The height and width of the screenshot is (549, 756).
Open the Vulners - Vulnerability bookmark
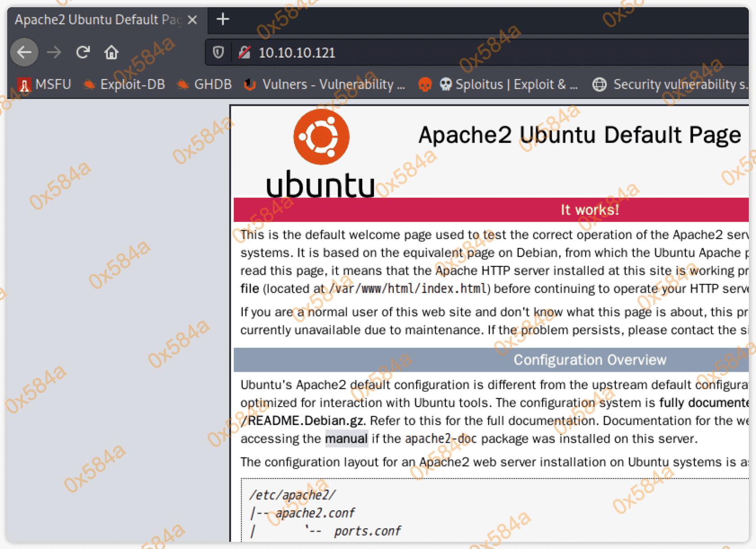325,84
